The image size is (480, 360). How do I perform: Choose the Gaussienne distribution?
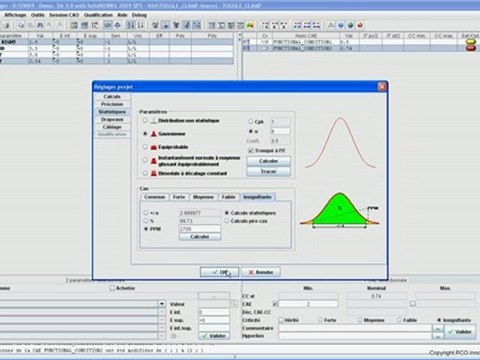click(145, 134)
